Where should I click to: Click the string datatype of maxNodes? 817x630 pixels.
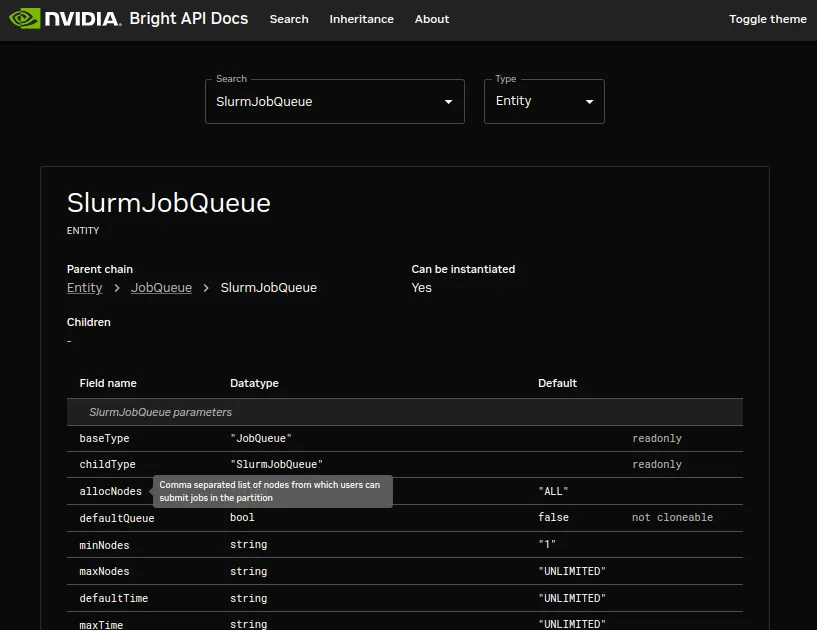tap(249, 572)
